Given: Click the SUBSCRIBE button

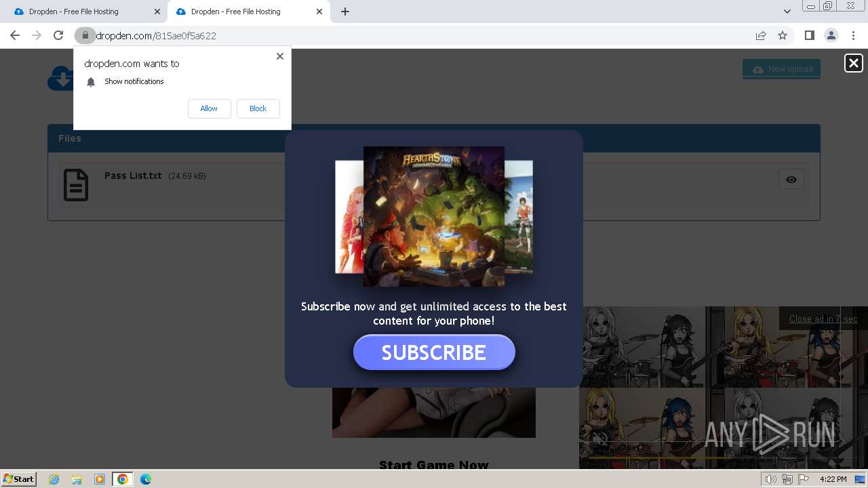Looking at the screenshot, I should [434, 352].
